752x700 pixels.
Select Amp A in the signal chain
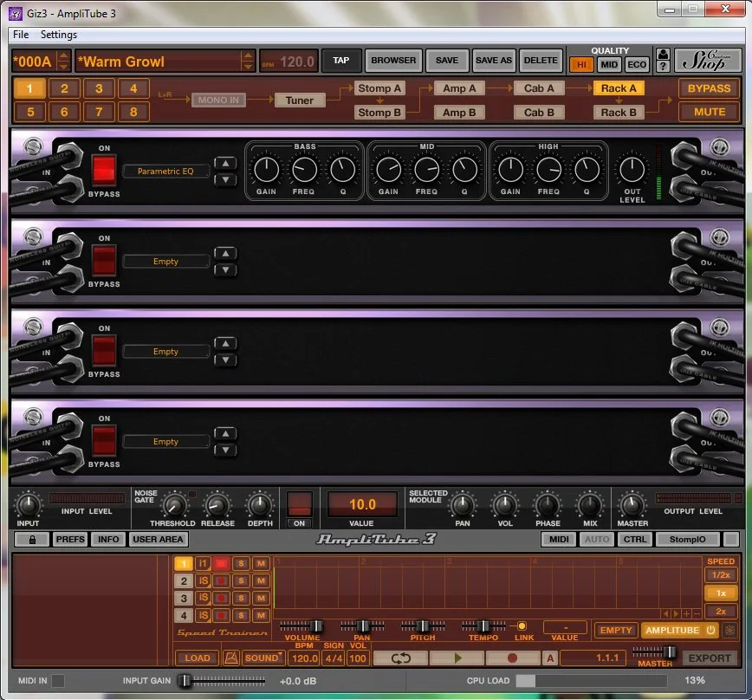point(459,88)
